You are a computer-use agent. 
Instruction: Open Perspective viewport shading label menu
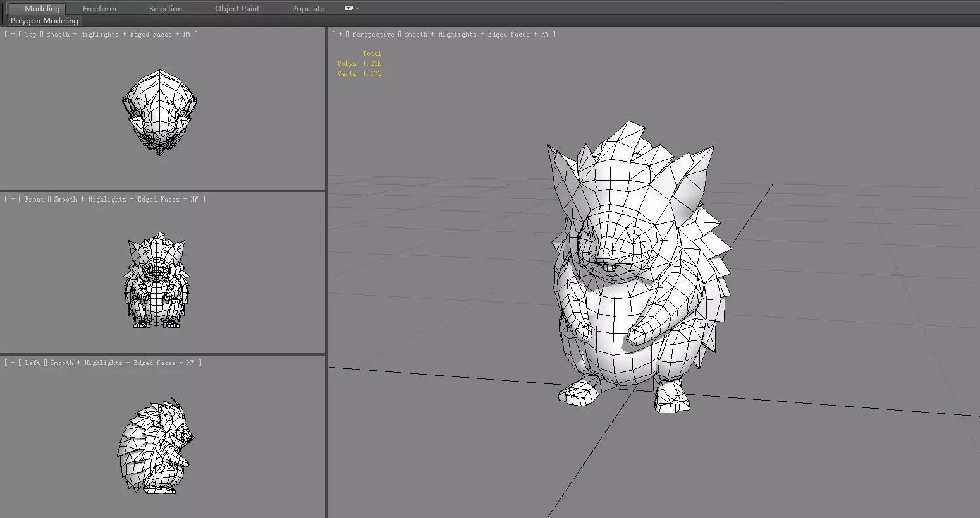point(475,35)
